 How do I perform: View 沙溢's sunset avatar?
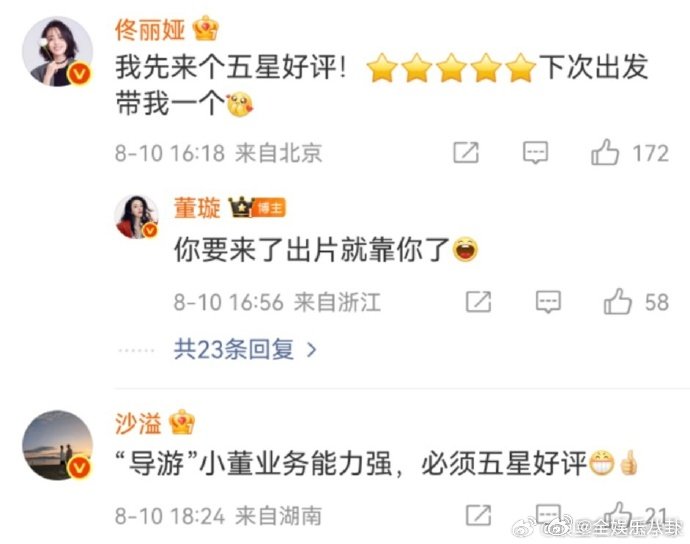coord(57,445)
